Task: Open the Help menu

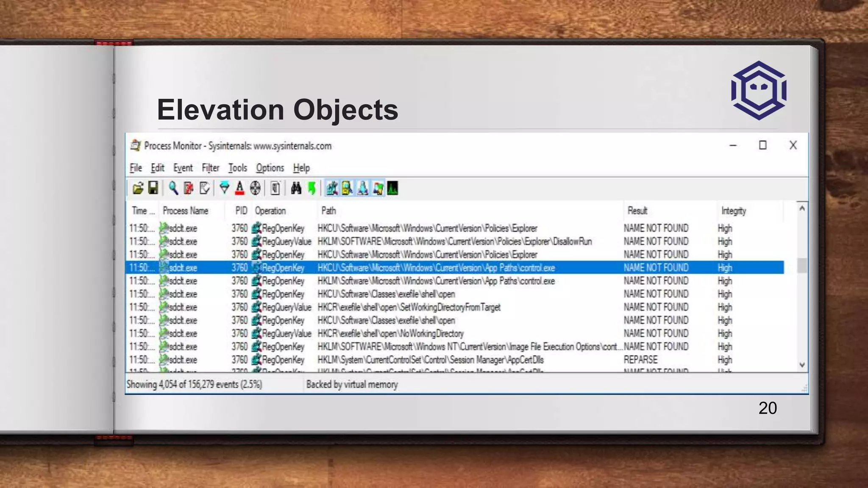Action: pos(301,168)
